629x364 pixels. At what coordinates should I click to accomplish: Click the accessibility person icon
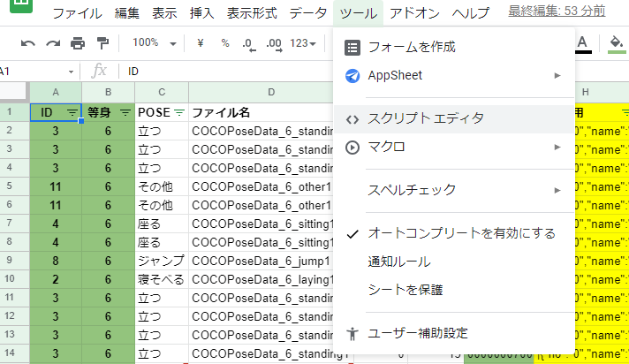pos(352,333)
